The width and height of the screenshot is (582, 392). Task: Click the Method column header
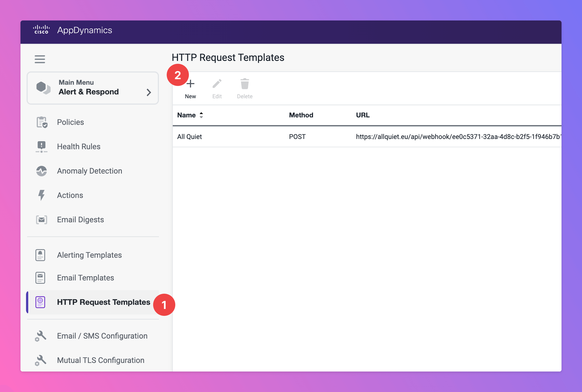click(x=301, y=115)
